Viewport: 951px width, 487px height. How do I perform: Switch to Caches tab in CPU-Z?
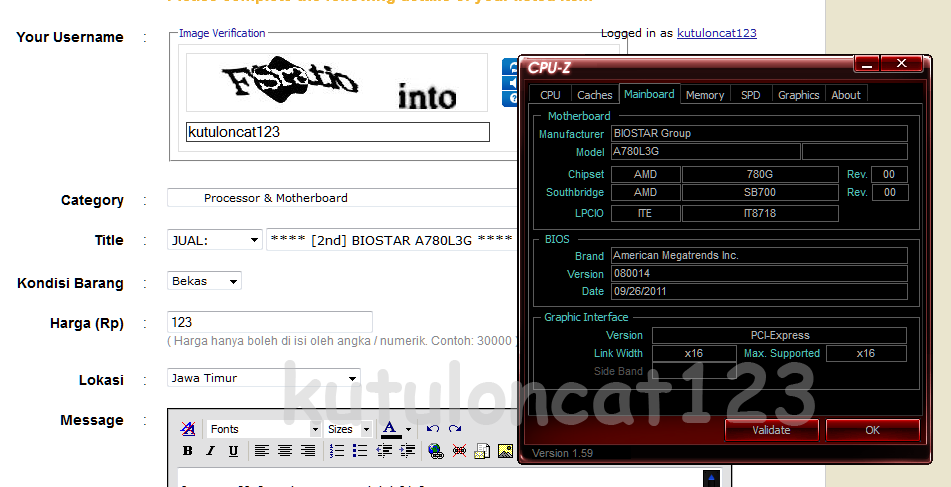click(594, 95)
